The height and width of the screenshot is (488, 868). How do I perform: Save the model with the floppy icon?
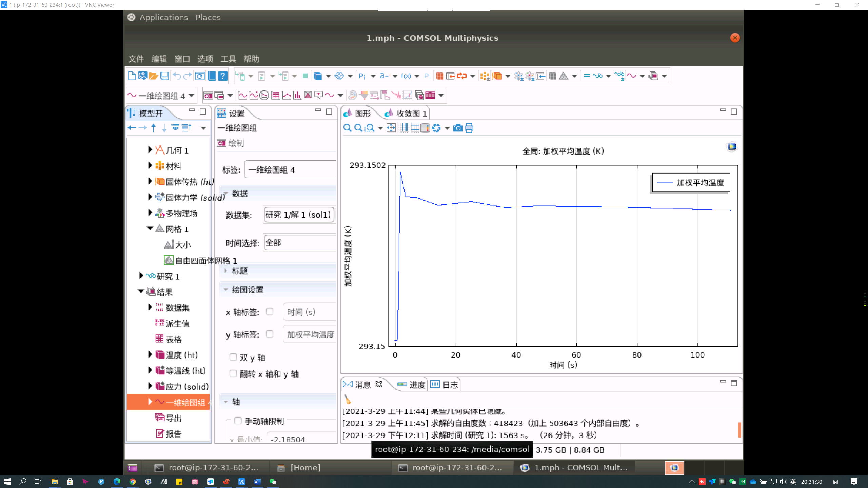(164, 76)
